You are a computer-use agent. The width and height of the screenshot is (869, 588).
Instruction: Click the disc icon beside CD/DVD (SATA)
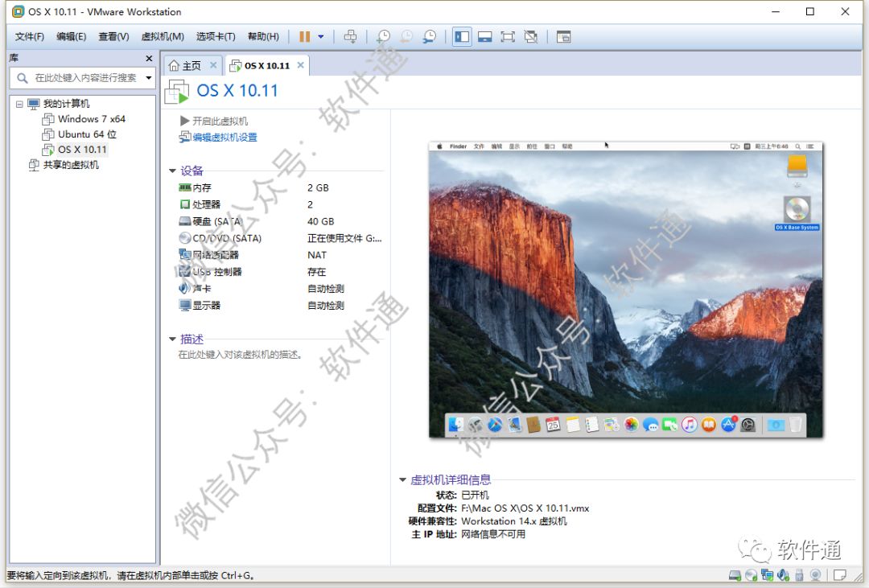tap(184, 238)
